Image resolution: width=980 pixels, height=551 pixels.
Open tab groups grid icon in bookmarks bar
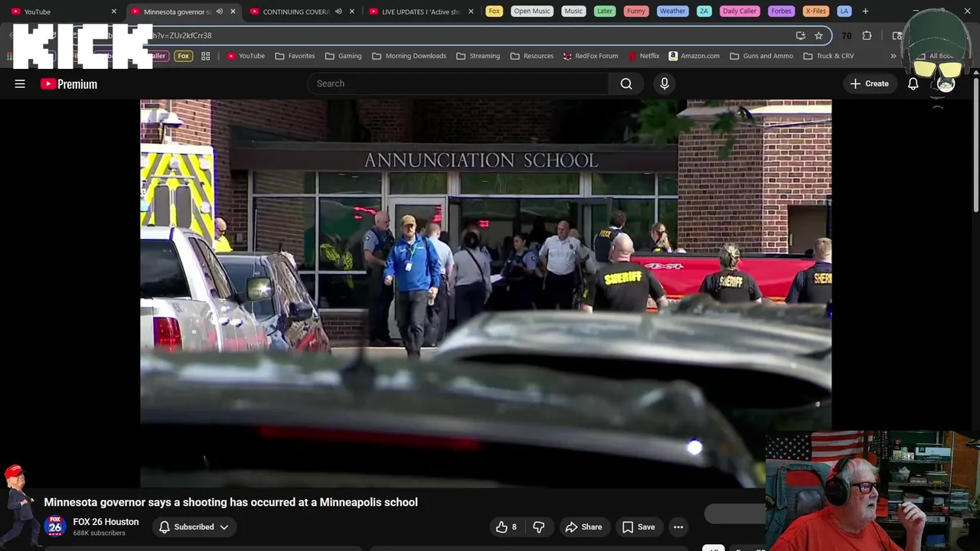point(205,56)
